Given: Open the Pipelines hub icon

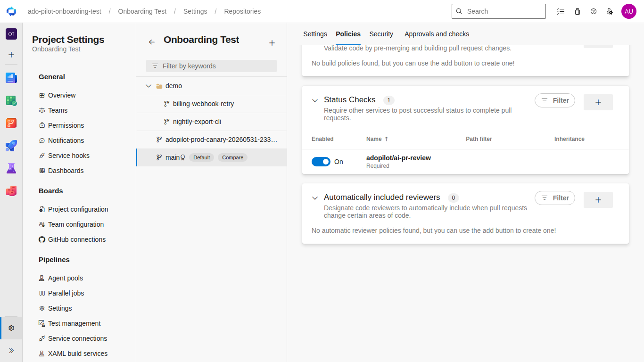Looking at the screenshot, I should coord(11,146).
